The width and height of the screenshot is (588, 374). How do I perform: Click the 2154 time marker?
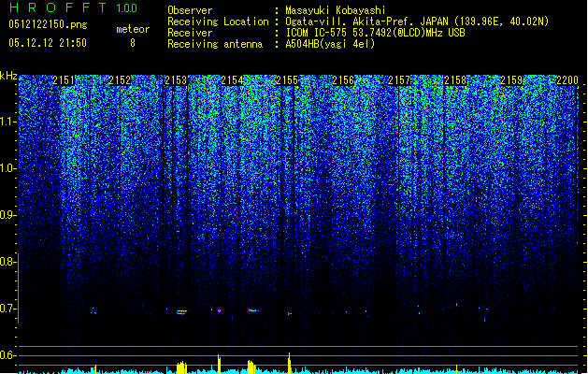[232, 80]
